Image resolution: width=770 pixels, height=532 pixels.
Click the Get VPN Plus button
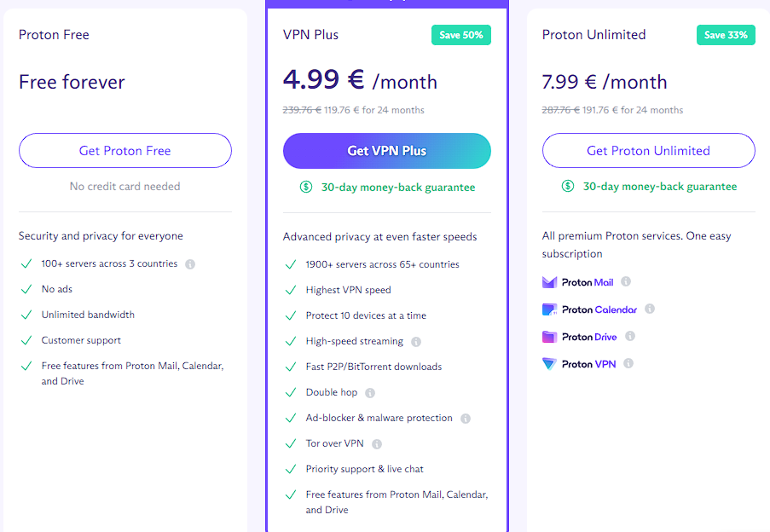[387, 151]
